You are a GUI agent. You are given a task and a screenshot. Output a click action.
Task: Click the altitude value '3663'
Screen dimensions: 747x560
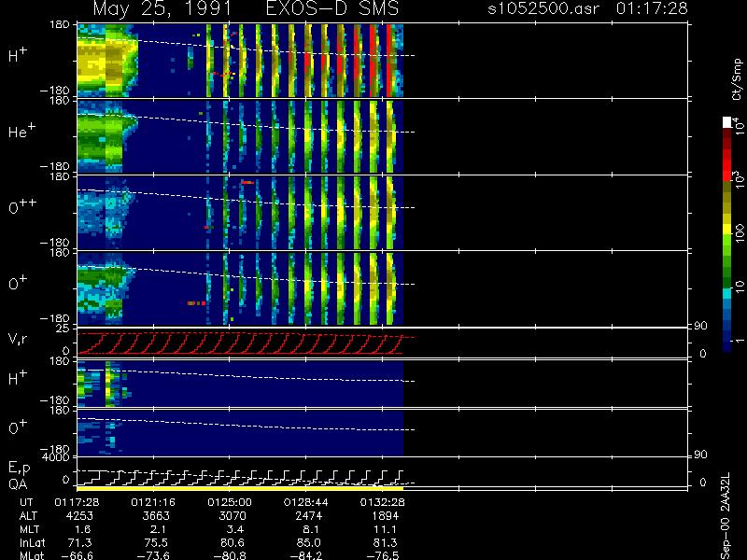tap(156, 516)
